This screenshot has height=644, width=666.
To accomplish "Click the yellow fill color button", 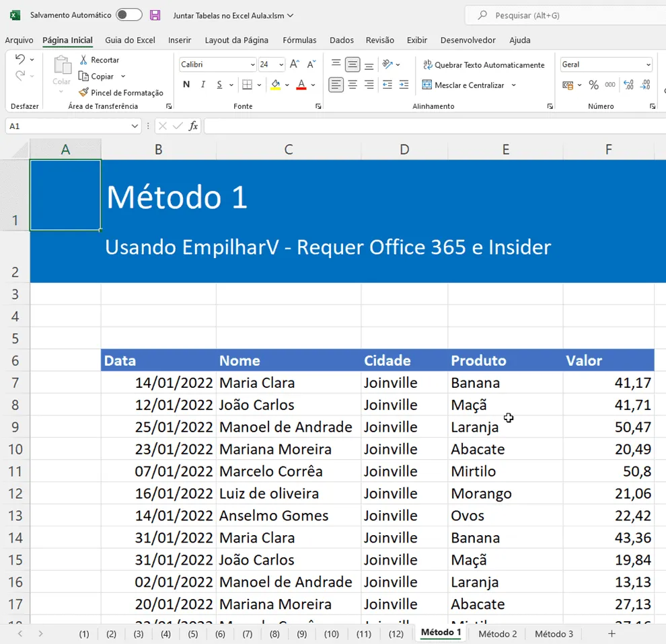I will point(276,85).
